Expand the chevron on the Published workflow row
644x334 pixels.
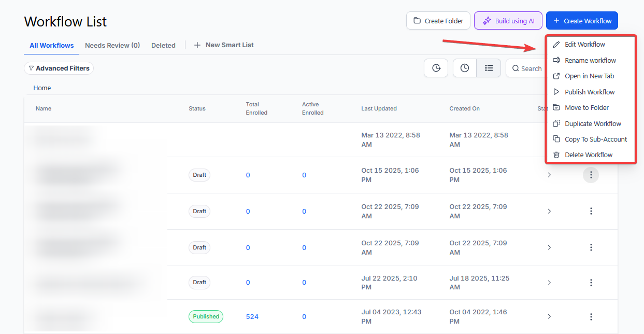coord(549,317)
